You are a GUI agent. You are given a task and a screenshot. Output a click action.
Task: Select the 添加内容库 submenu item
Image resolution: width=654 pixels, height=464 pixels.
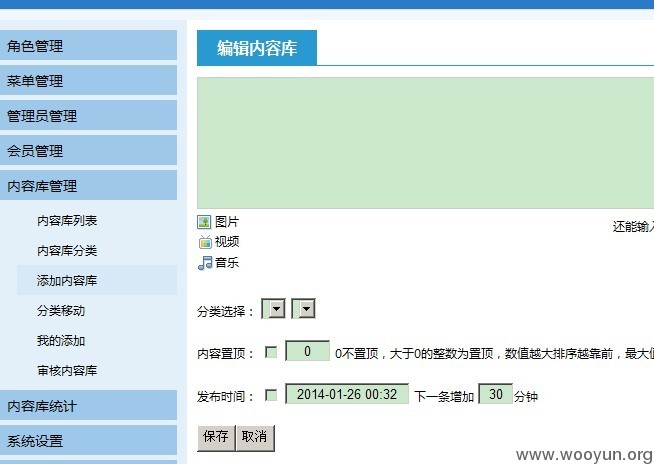(x=97, y=280)
